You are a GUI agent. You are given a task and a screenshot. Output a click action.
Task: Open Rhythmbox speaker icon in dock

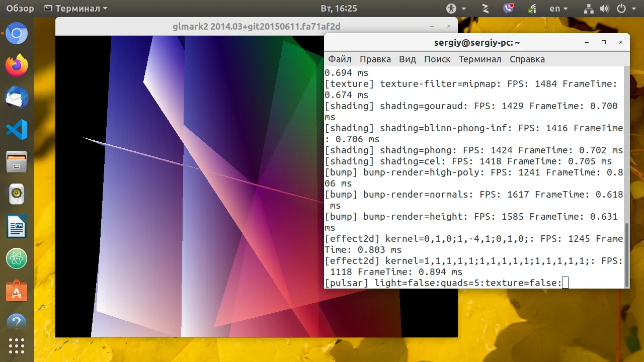coord(17,194)
